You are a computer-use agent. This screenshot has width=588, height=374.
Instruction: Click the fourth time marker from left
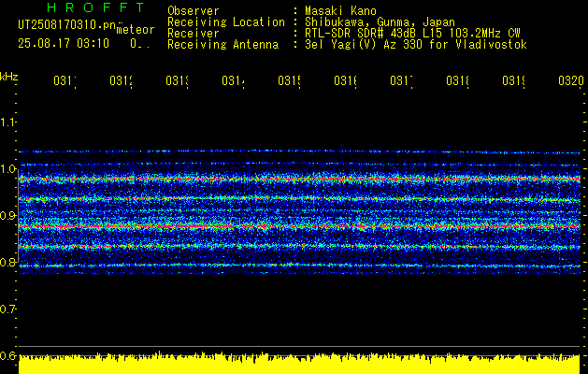[234, 80]
